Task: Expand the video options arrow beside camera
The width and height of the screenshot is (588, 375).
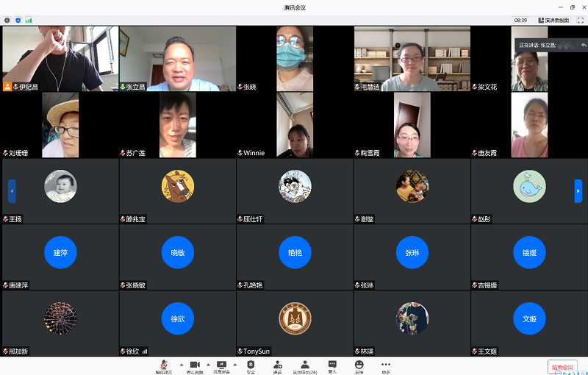Action: click(207, 364)
